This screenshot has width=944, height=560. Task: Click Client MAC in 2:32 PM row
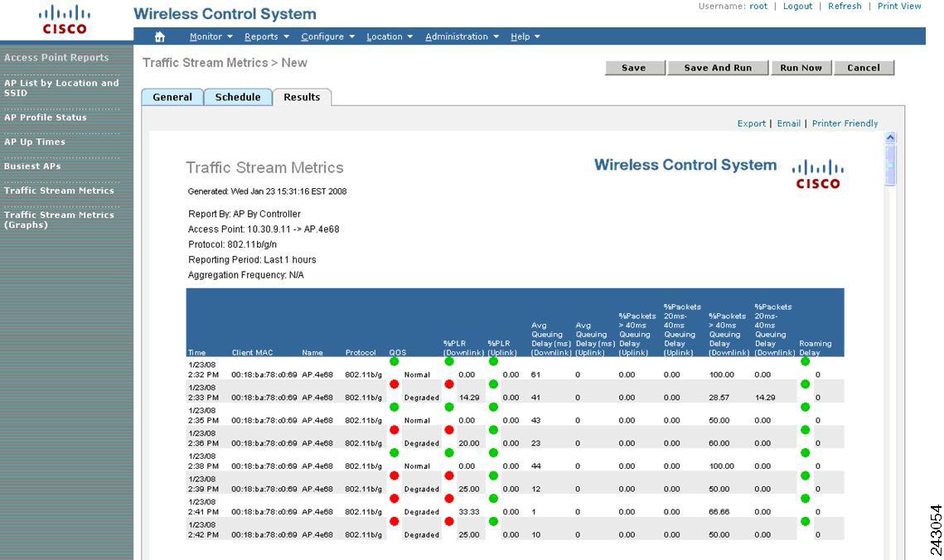pos(264,374)
